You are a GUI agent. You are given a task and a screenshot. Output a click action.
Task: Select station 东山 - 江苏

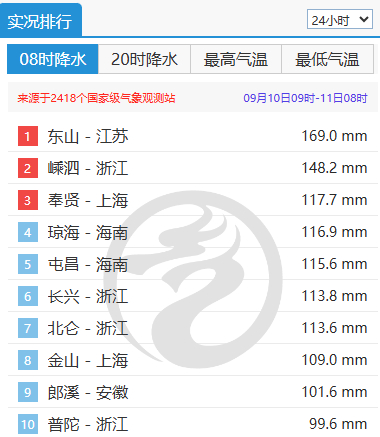(88, 136)
